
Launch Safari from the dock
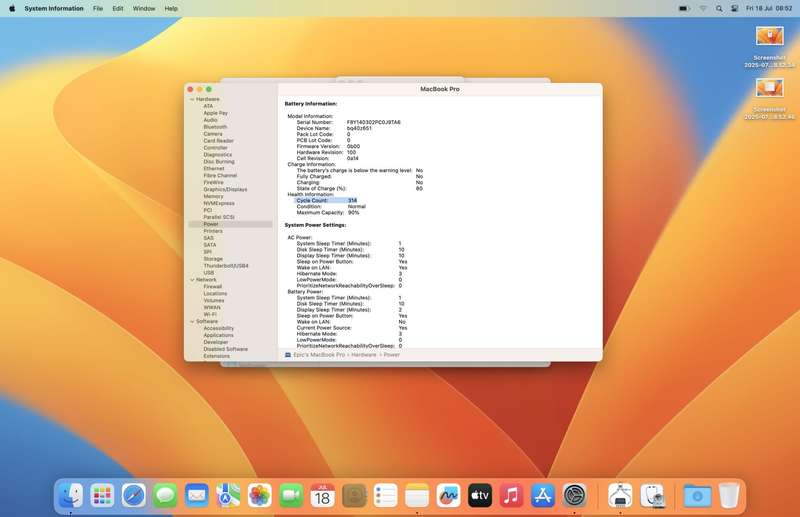(134, 495)
